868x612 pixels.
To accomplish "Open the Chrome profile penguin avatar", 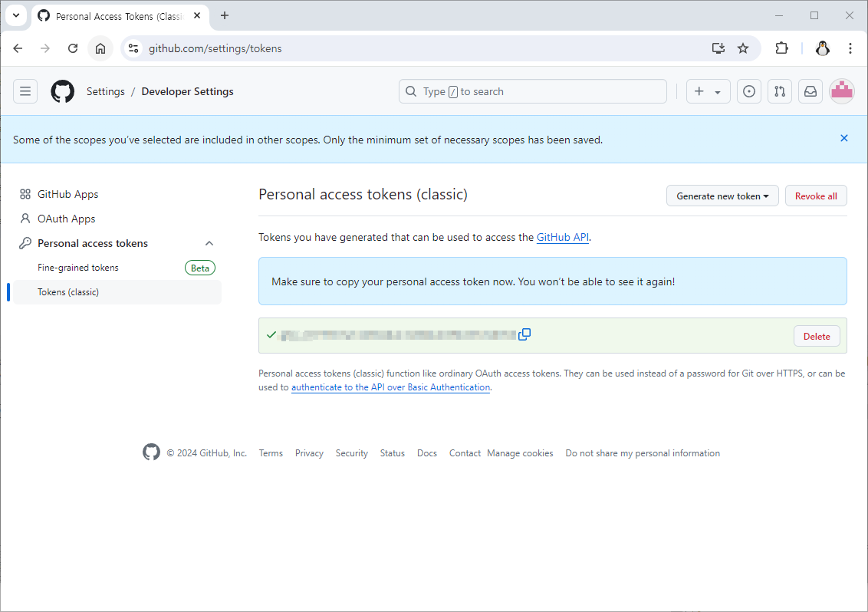I will [822, 48].
